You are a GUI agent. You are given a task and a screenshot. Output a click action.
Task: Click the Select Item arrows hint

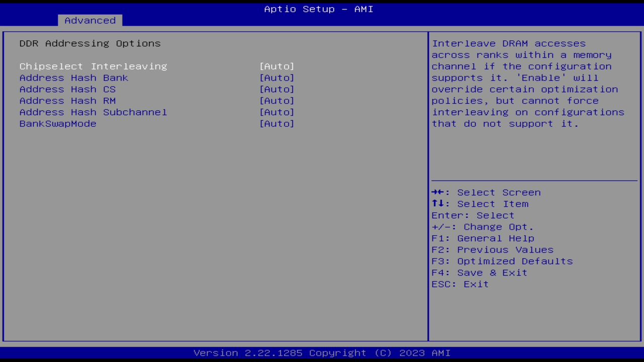pyautogui.click(x=480, y=204)
